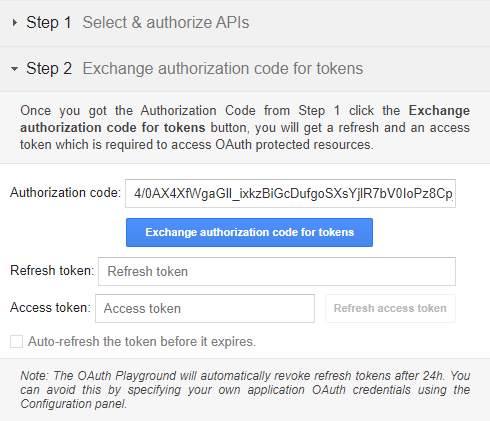This screenshot has height=421, width=490.
Task: Click 'Auto-refresh the token before it expires' label
Action: coord(142,342)
